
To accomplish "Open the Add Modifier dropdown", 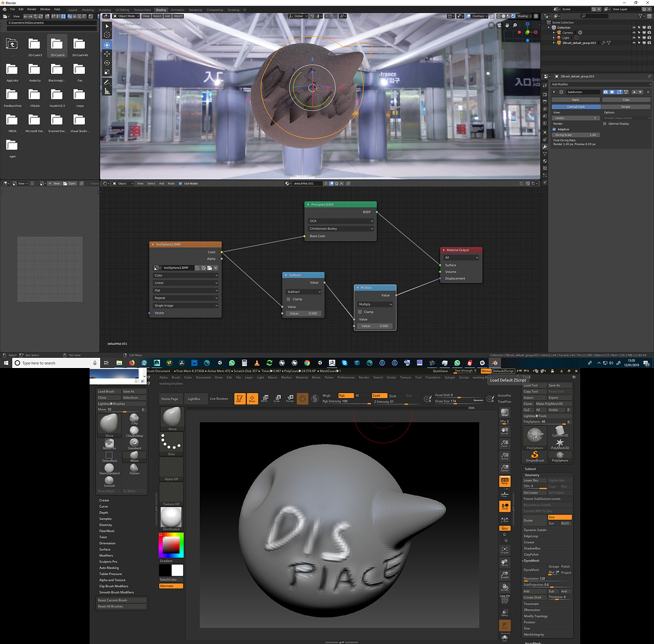I will tap(600, 84).
